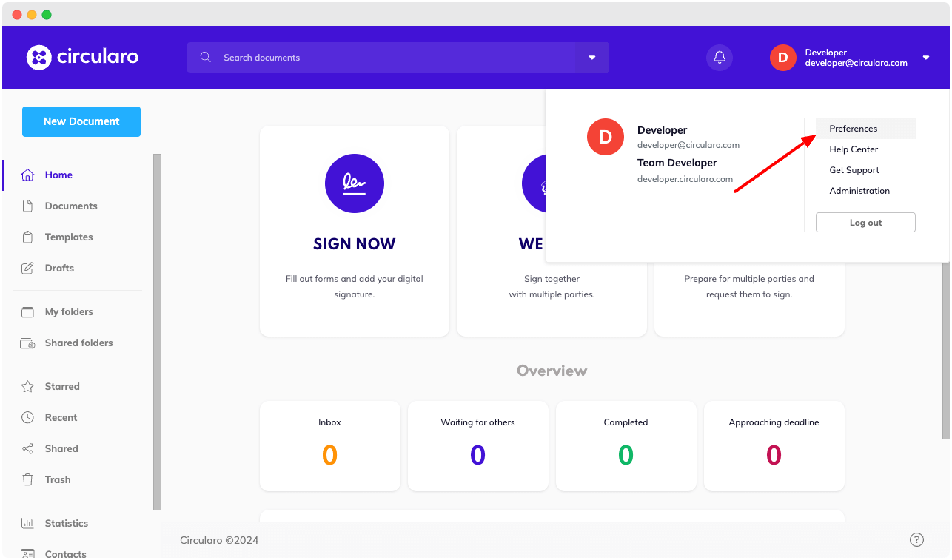Click the sidebar vertical scrollbar
The height and width of the screenshot is (560, 952).
click(156, 331)
